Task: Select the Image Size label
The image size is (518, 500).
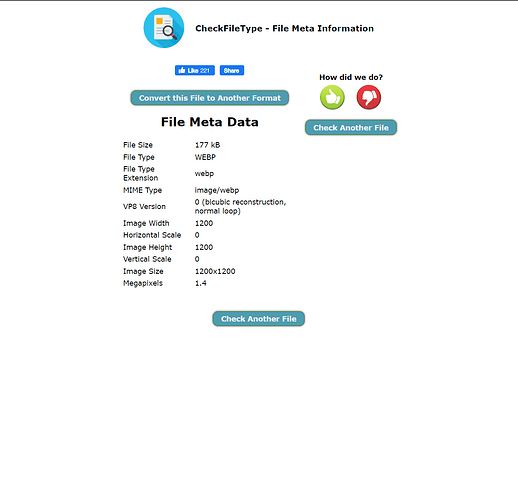Action: (143, 271)
